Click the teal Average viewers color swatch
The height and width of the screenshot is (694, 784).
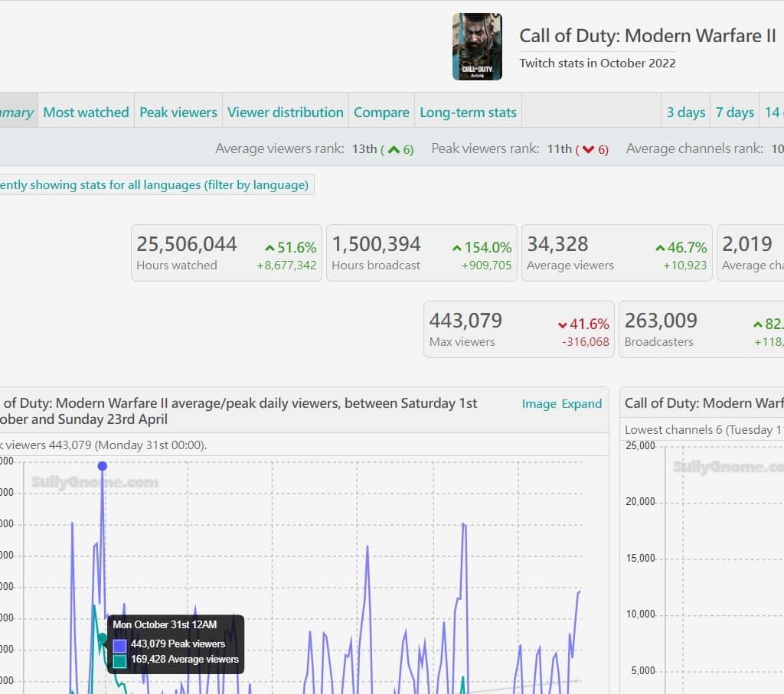(x=119, y=660)
